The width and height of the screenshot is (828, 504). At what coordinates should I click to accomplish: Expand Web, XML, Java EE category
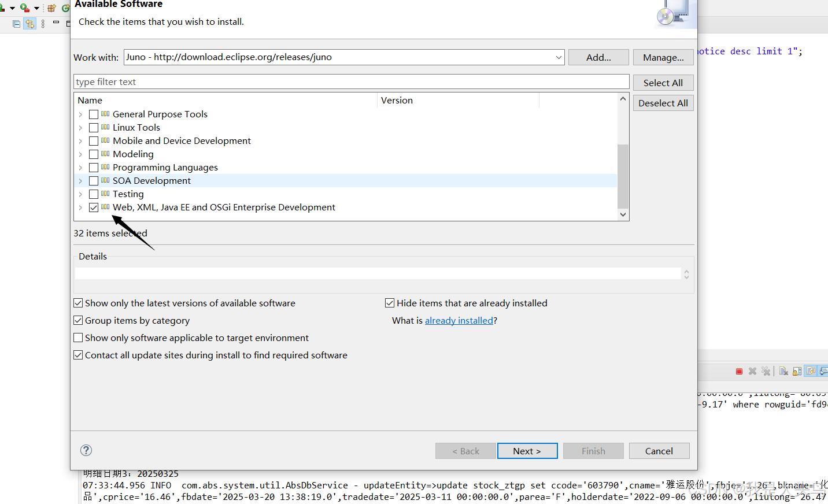80,207
